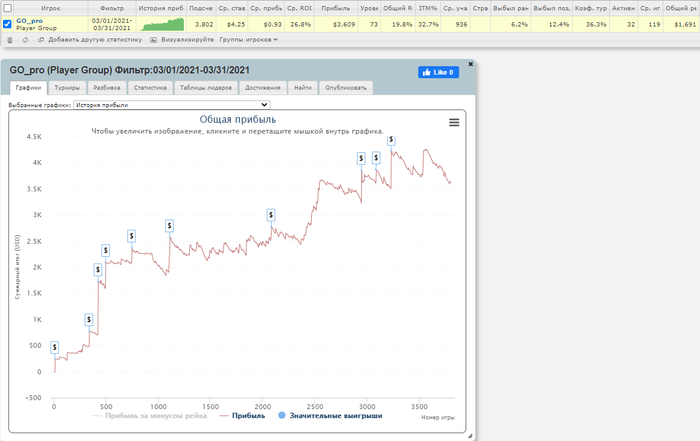Open the Группы игроков dropdown
700x441 pixels.
248,40
